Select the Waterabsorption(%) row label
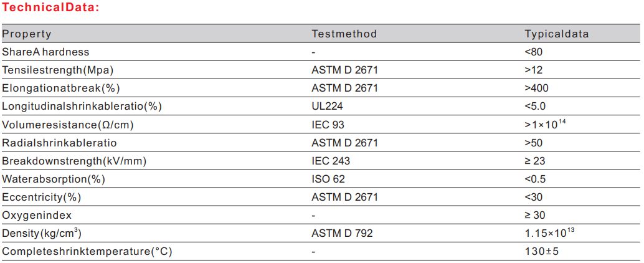 tap(54, 179)
